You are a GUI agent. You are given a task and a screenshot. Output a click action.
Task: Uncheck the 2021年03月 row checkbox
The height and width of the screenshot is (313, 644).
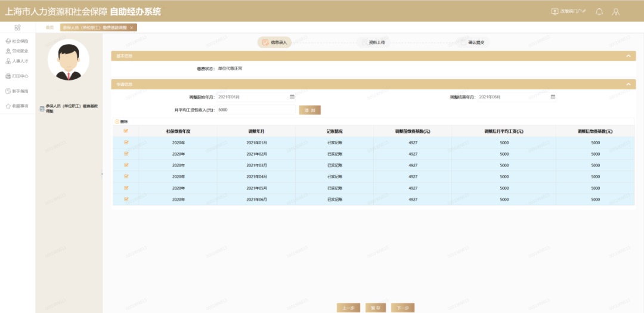(x=126, y=165)
